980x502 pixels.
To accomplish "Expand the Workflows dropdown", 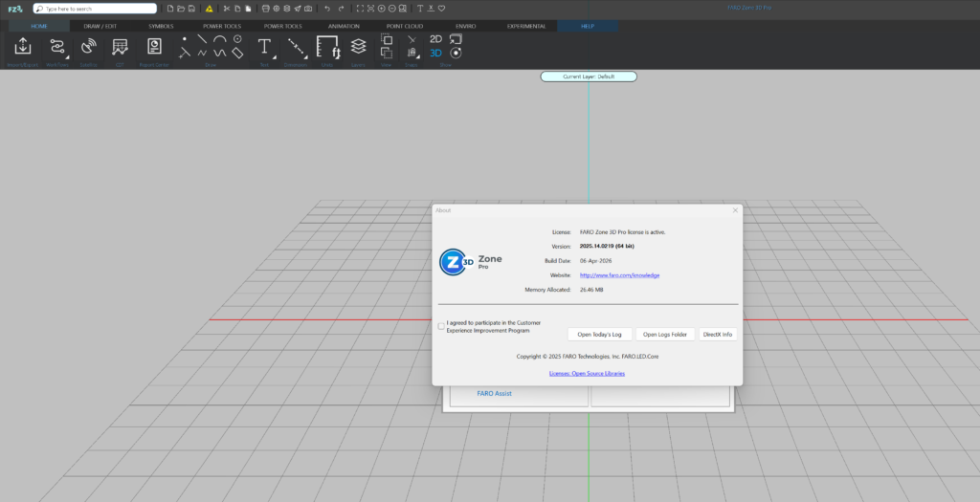I will [x=67, y=57].
